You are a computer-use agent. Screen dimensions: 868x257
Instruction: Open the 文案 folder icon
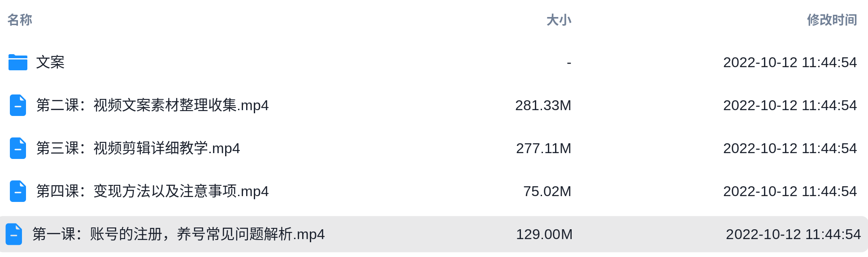click(x=18, y=62)
